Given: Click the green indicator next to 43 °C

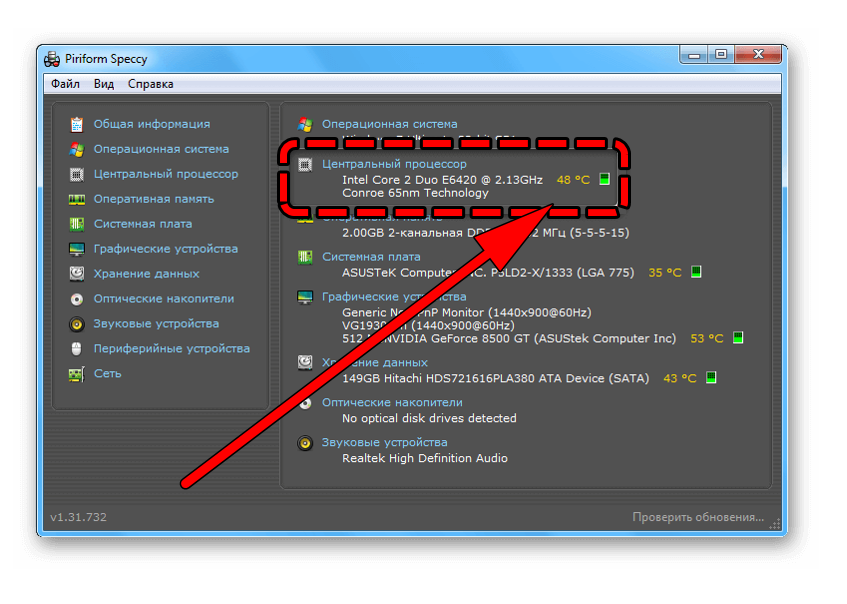Looking at the screenshot, I should click(x=711, y=379).
